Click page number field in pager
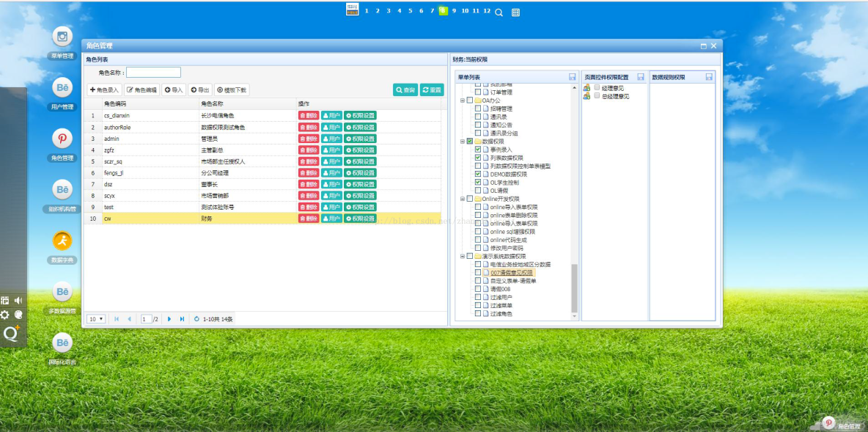The height and width of the screenshot is (432, 868). pyautogui.click(x=146, y=319)
